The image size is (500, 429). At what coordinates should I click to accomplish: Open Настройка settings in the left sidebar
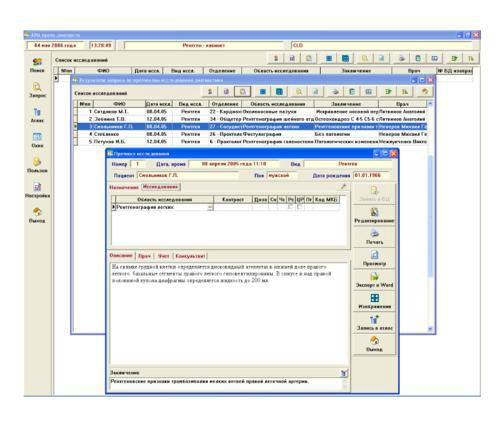point(37,190)
